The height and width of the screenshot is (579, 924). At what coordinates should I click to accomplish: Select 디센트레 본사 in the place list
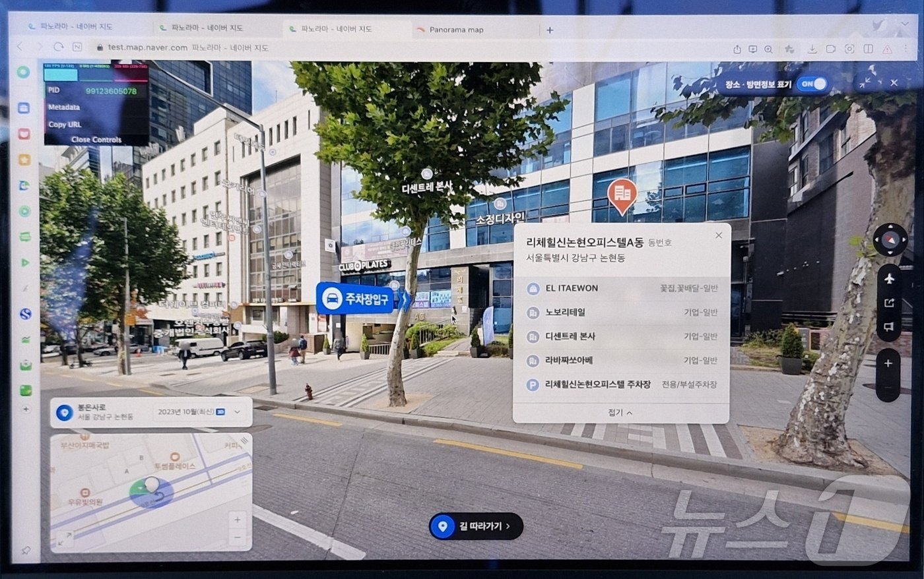click(570, 336)
